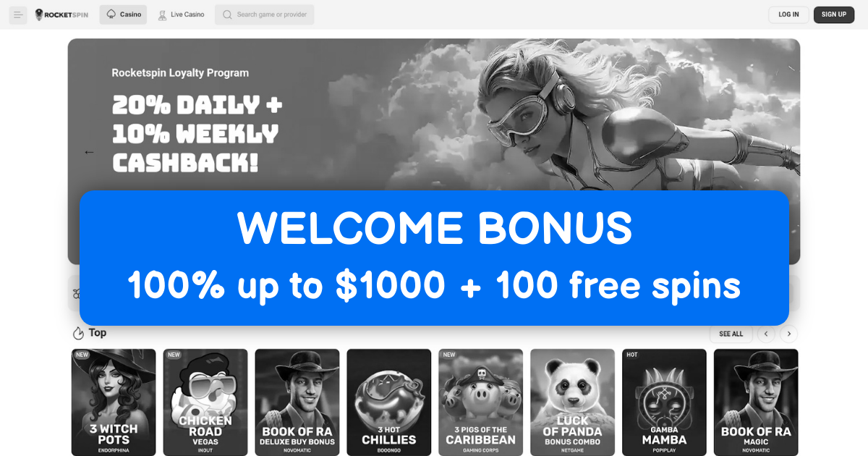Click the LOG IN button

pyautogui.click(x=788, y=14)
